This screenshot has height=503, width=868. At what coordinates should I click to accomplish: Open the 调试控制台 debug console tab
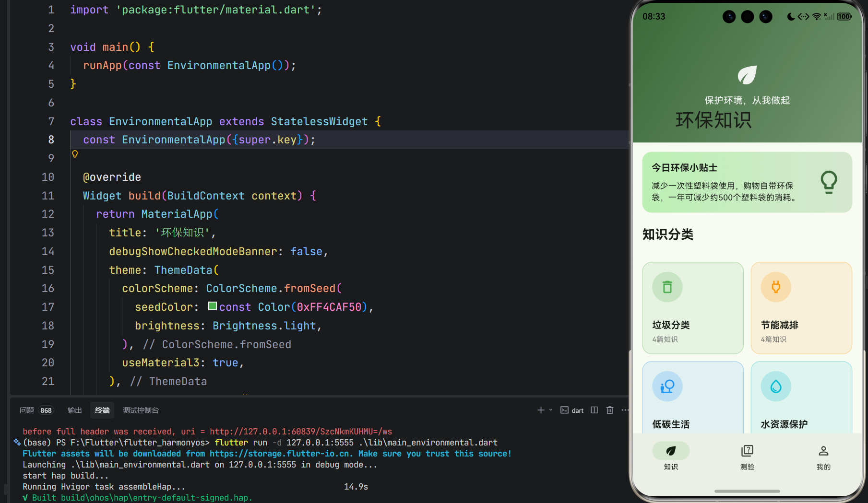pyautogui.click(x=141, y=410)
